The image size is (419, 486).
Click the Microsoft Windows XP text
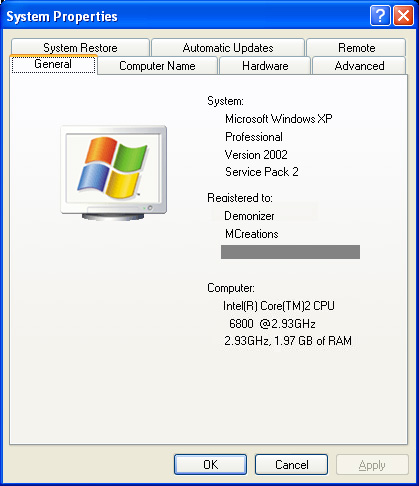tap(279, 119)
